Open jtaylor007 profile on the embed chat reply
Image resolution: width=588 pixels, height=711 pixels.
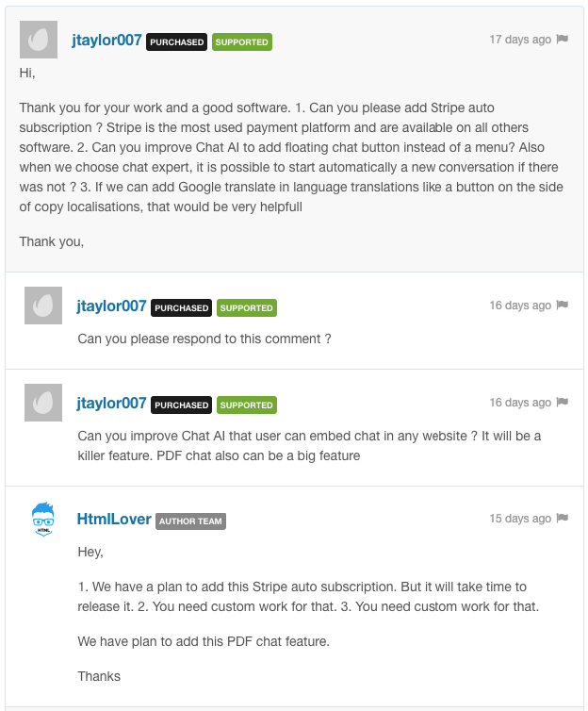111,404
